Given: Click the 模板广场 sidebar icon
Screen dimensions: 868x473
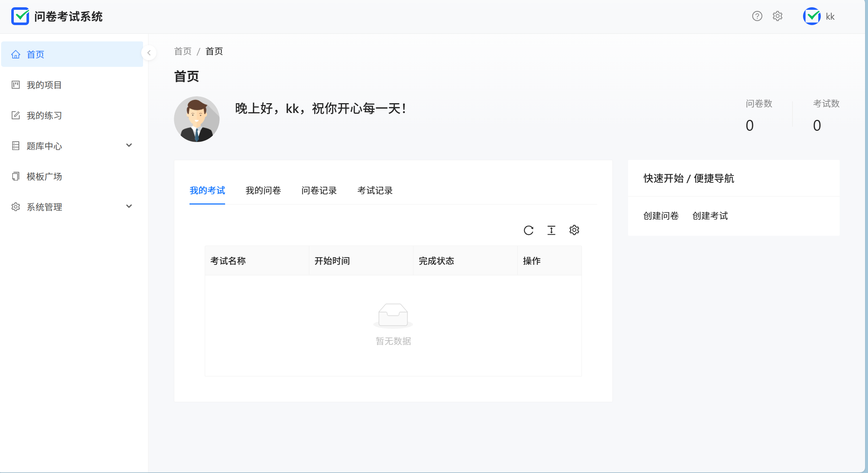Looking at the screenshot, I should coord(16,177).
